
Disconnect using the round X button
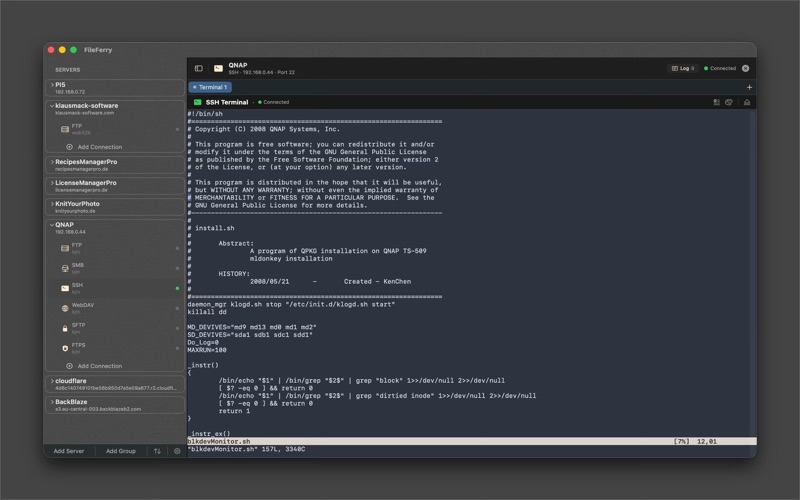(x=745, y=68)
